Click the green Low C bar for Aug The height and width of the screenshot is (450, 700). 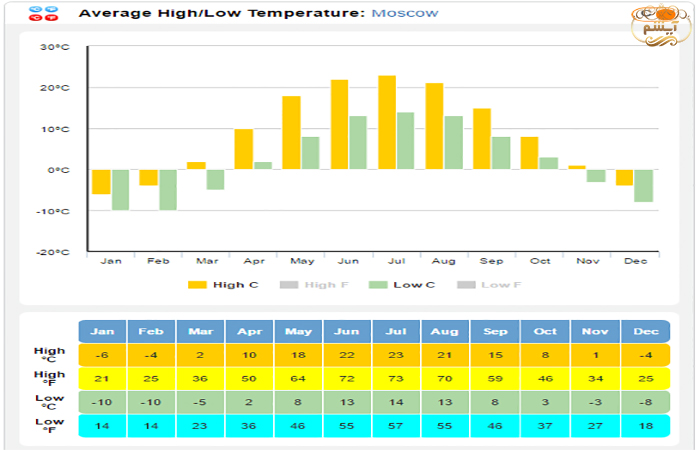(453, 143)
